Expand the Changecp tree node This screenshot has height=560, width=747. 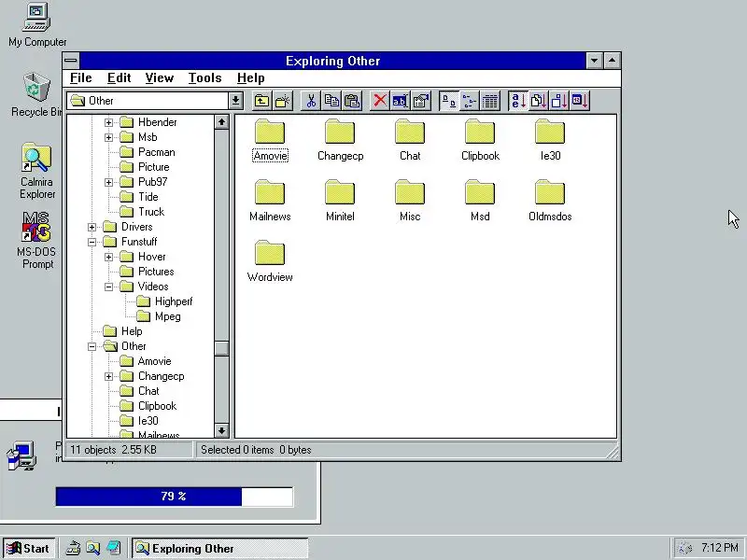108,377
